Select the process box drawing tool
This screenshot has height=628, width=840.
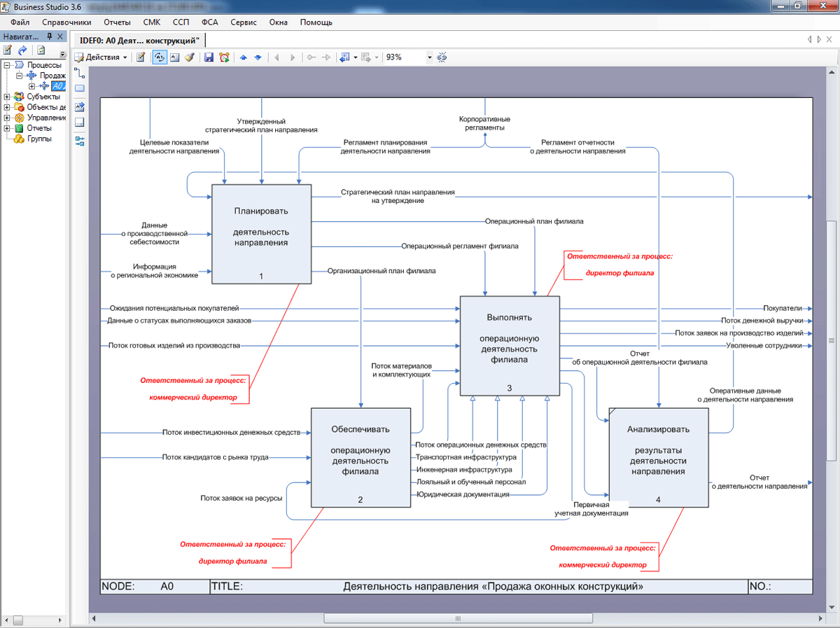click(80, 89)
